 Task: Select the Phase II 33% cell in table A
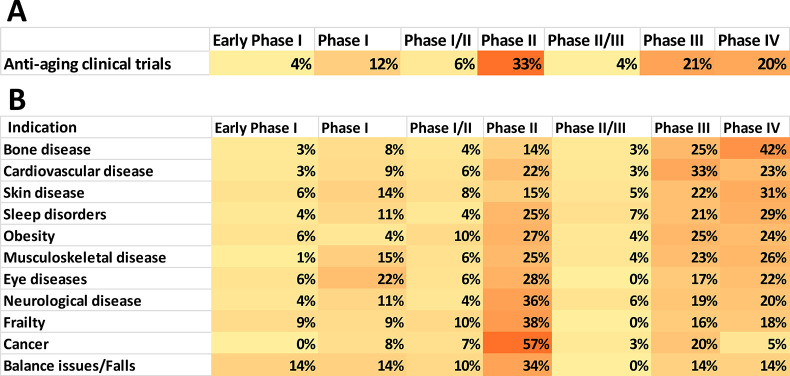click(x=510, y=64)
